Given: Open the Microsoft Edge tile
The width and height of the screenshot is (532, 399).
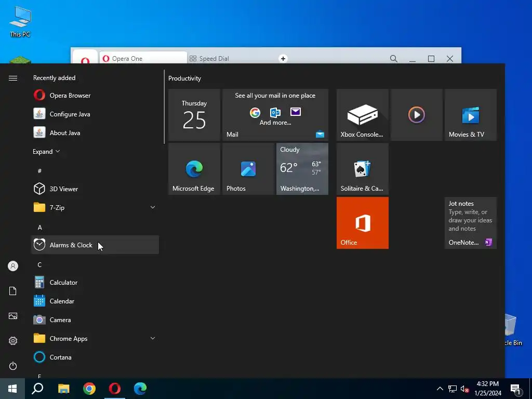Looking at the screenshot, I should pyautogui.click(x=194, y=169).
